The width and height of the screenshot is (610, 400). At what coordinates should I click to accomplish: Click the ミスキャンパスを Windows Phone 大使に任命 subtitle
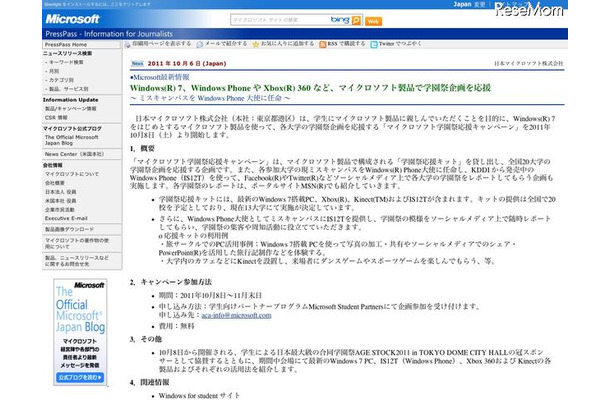[210, 98]
